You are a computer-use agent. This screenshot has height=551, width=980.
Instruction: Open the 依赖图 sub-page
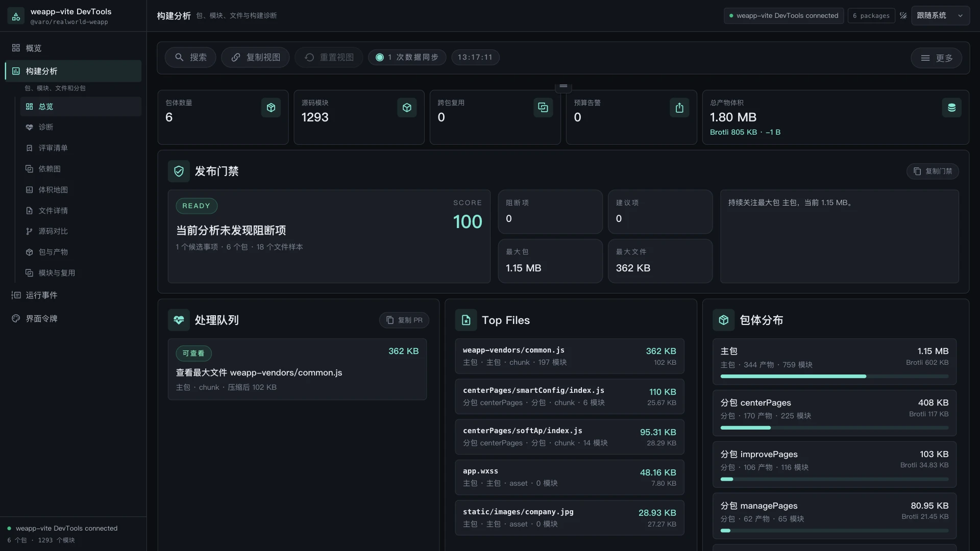[x=81, y=169]
